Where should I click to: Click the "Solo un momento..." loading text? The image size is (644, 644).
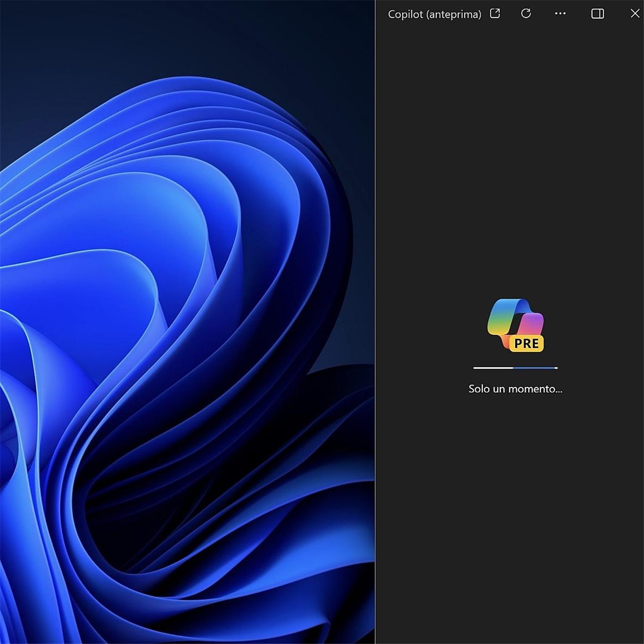click(x=515, y=389)
